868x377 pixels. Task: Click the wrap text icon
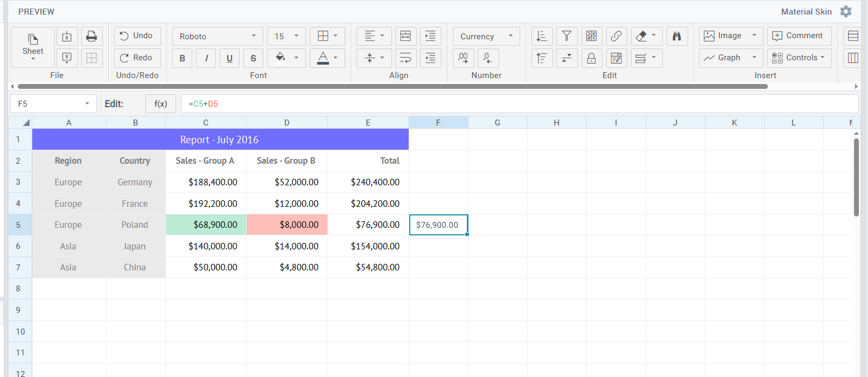click(x=405, y=58)
